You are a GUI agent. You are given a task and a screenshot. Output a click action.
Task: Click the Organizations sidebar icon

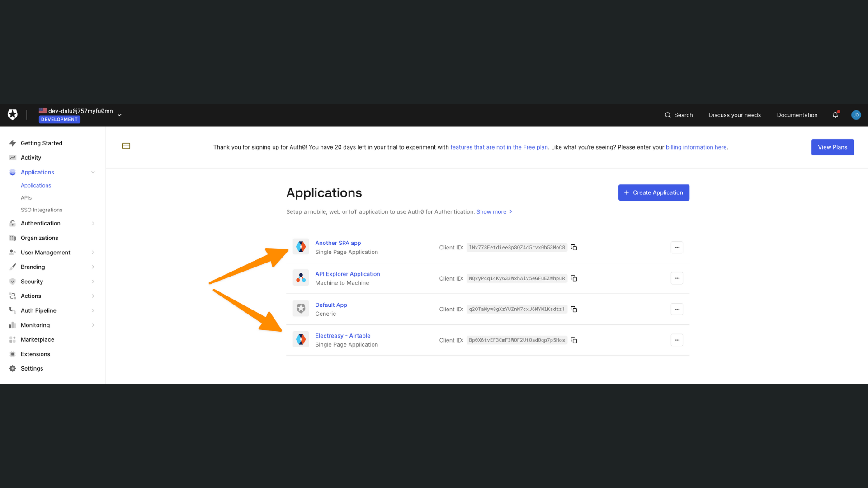tap(12, 238)
